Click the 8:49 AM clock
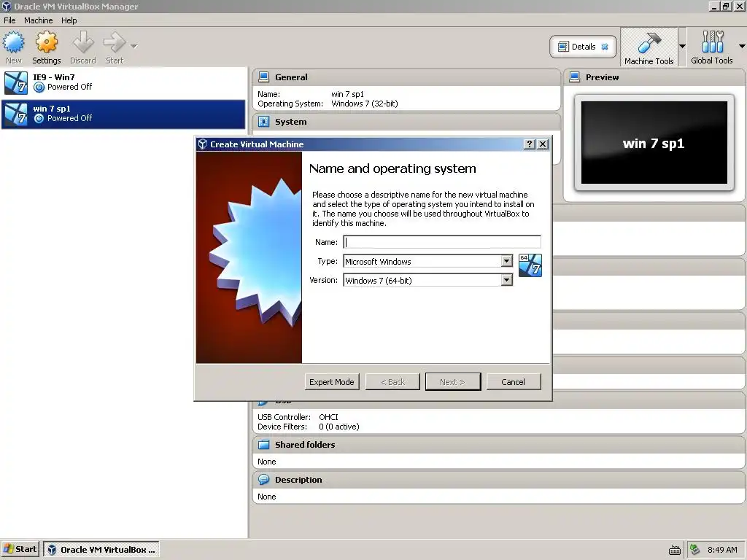Screen dimensions: 747x560 click(x=722, y=550)
